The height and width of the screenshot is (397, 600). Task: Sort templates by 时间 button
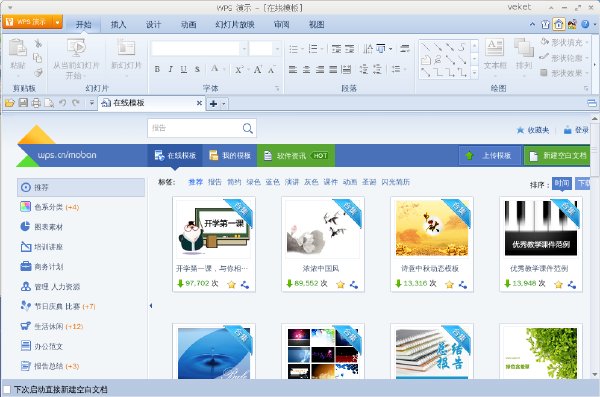tap(562, 184)
